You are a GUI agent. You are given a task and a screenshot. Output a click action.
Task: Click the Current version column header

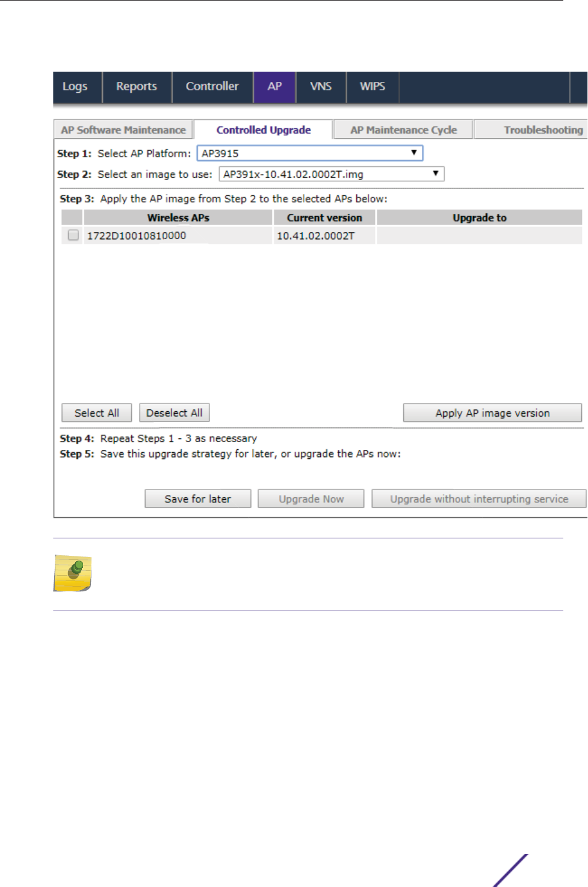(x=324, y=217)
